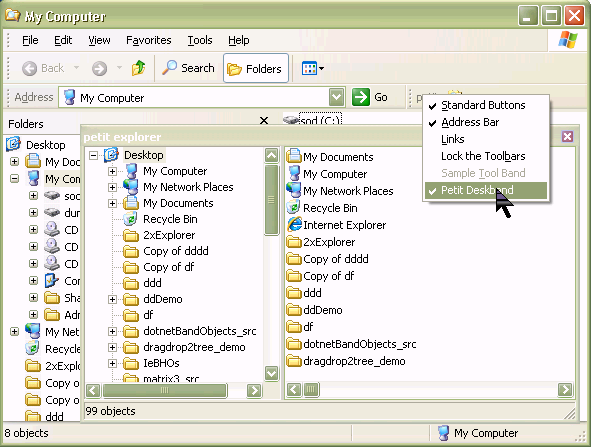Click the petit tree scroll right arrow
This screenshot has width=591, height=447.
click(x=254, y=390)
